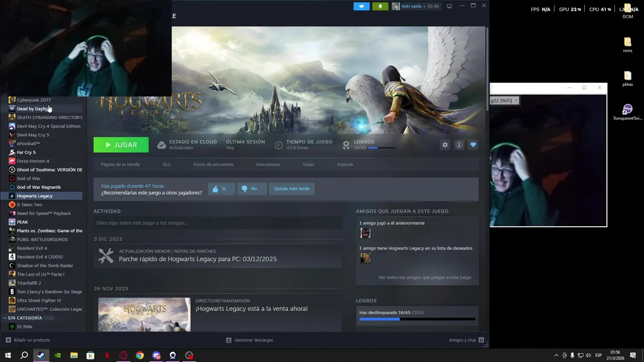Open Soporte tab
644x362 pixels.
[345, 164]
